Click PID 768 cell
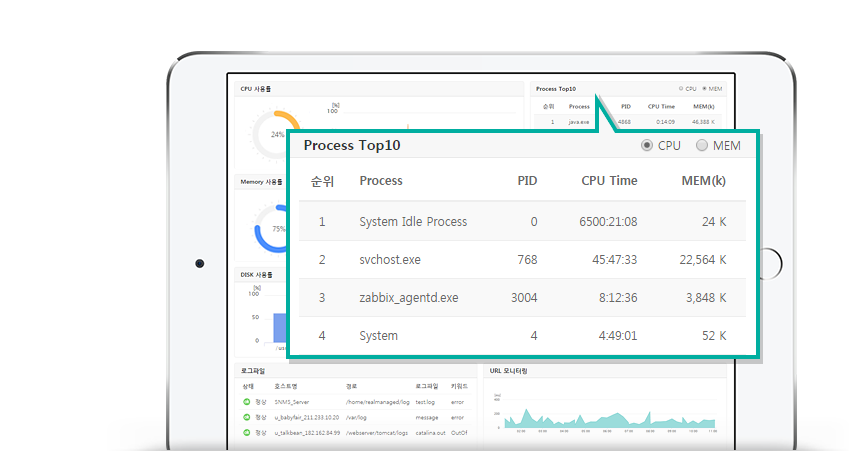Image resolution: width=850 pixels, height=464 pixels. click(527, 260)
